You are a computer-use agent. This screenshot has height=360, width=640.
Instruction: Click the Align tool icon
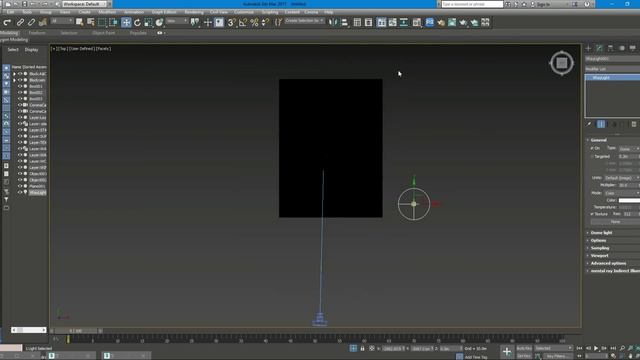pyautogui.click(x=344, y=22)
